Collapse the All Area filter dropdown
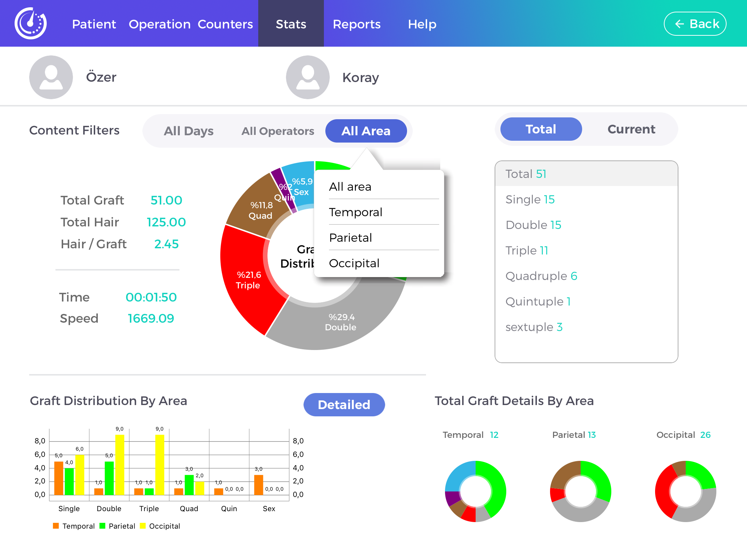747x560 pixels. tap(366, 131)
